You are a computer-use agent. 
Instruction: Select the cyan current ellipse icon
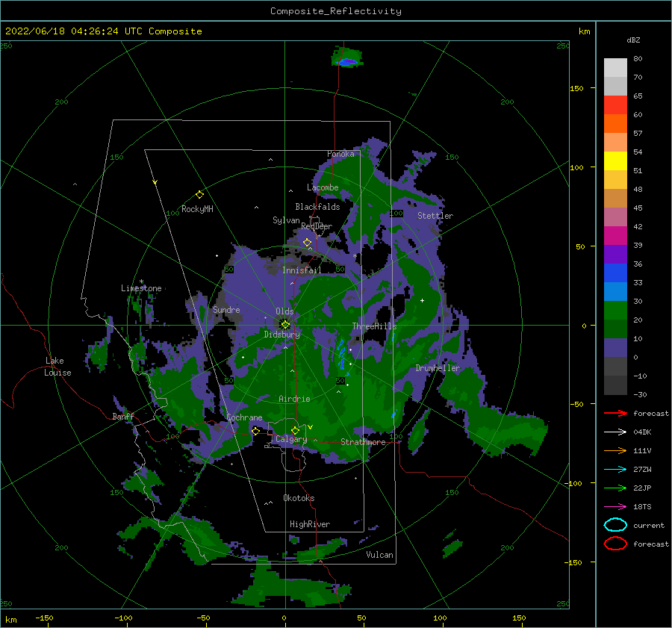[x=615, y=525]
